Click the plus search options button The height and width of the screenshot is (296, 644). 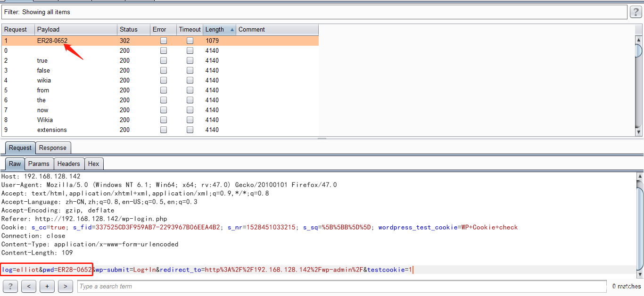pos(47,286)
